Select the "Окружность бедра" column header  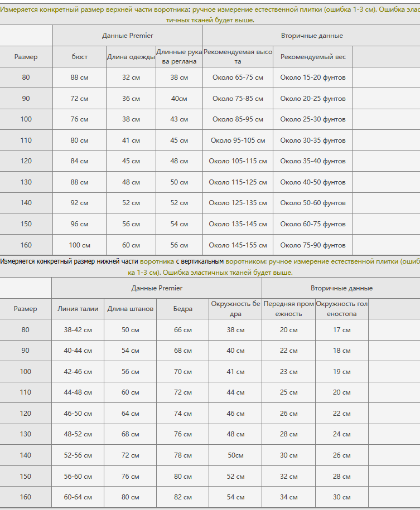(235, 309)
